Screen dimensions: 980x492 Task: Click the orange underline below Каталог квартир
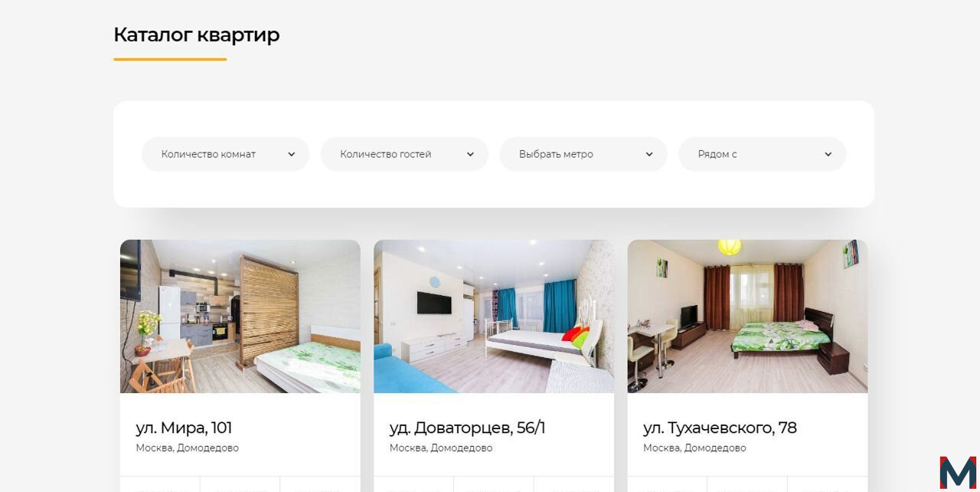tap(170, 59)
